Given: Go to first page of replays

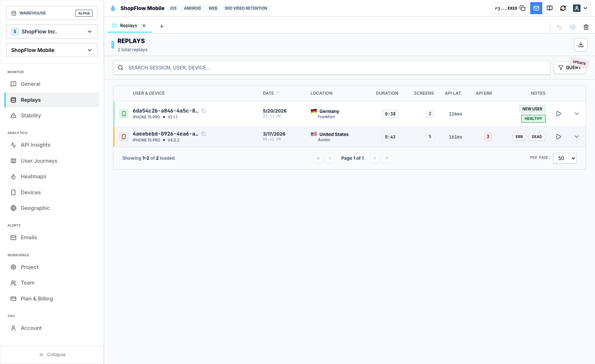Looking at the screenshot, I should [318, 158].
